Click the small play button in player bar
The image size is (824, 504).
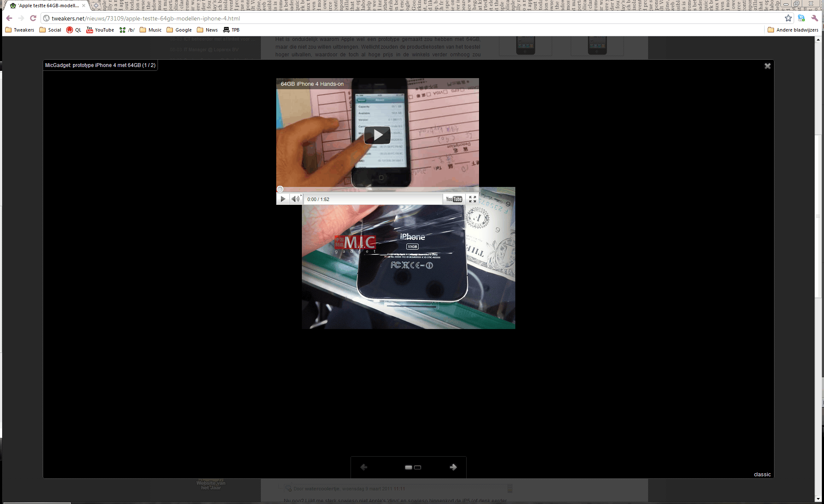[x=283, y=199]
